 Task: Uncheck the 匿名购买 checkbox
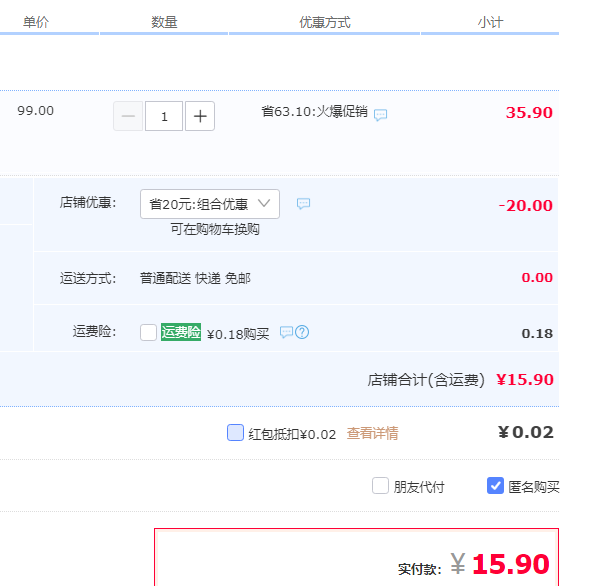click(x=495, y=486)
